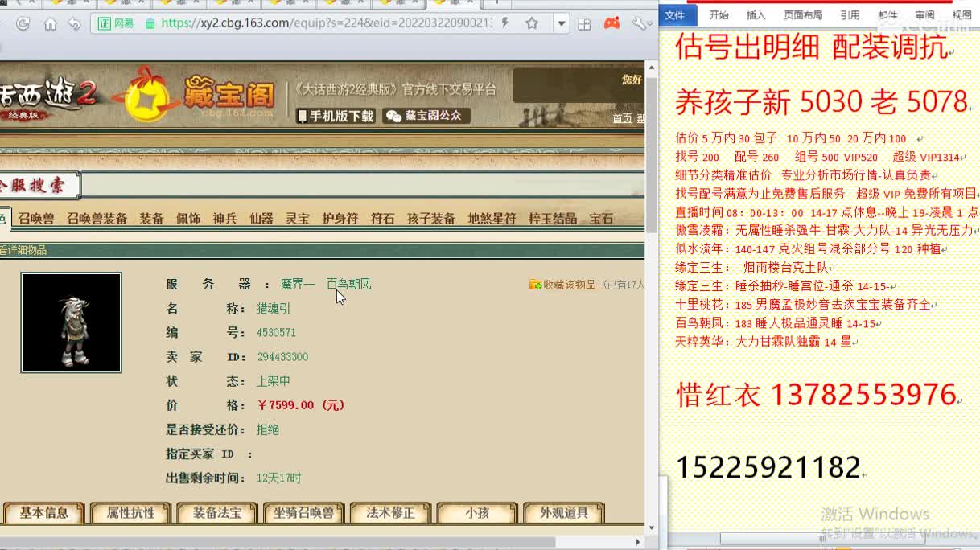This screenshot has height=550, width=980.
Task: Open the 外观道具 tab
Action: [x=563, y=513]
